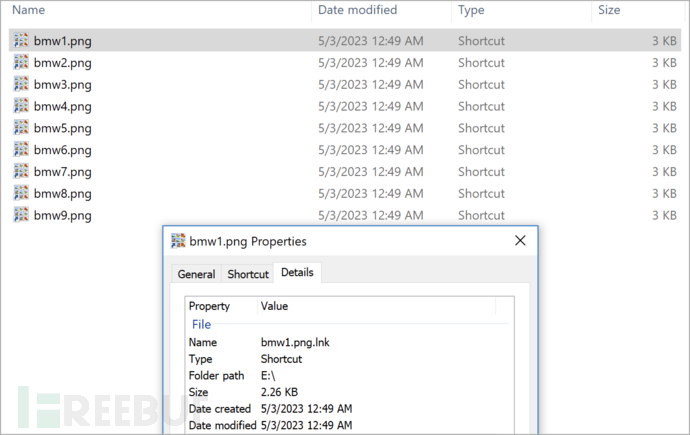
Task: Open the Shortcut tab in Properties
Action: point(248,274)
